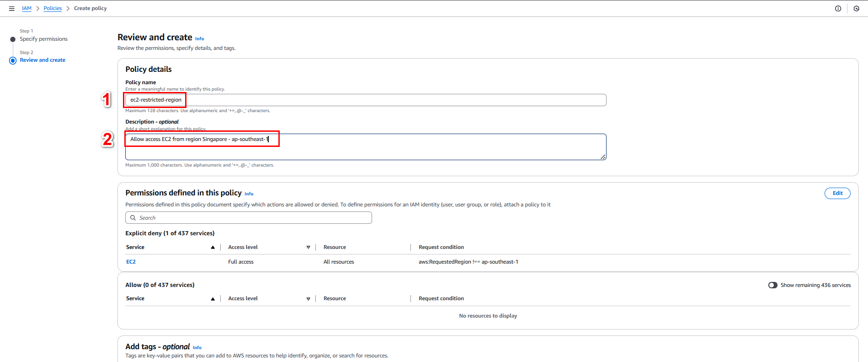
Task: Click Request condition header in Explicit deny table
Action: coord(441,247)
